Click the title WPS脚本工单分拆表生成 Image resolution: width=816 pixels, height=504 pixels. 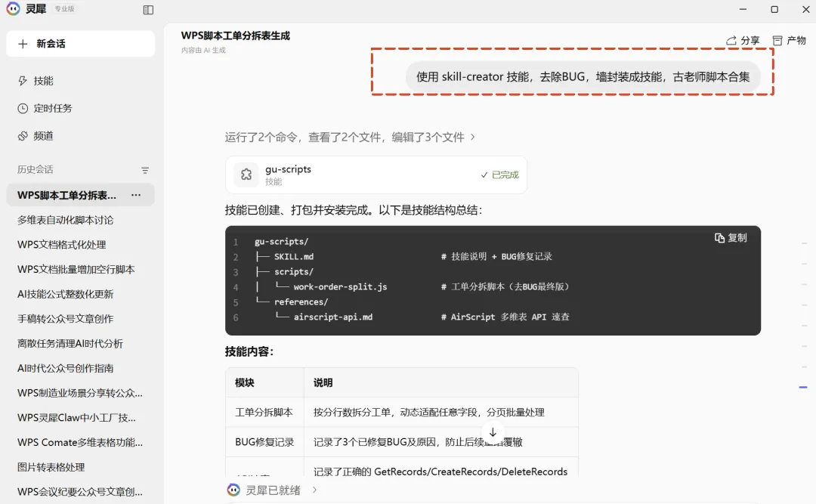pyautogui.click(x=235, y=36)
